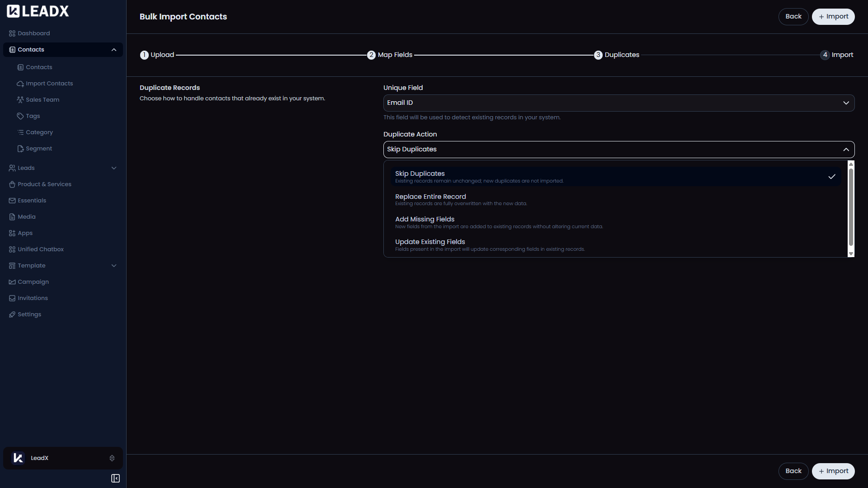
Task: Click the LEADX logo
Action: 38,11
